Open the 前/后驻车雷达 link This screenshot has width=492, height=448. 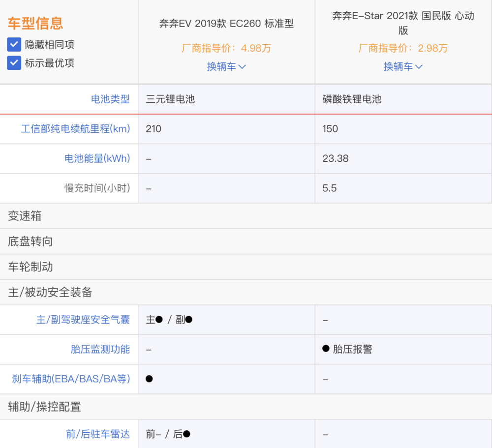(x=97, y=434)
